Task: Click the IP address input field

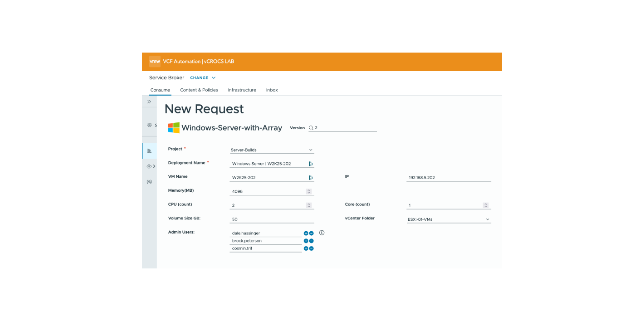Action: [448, 178]
